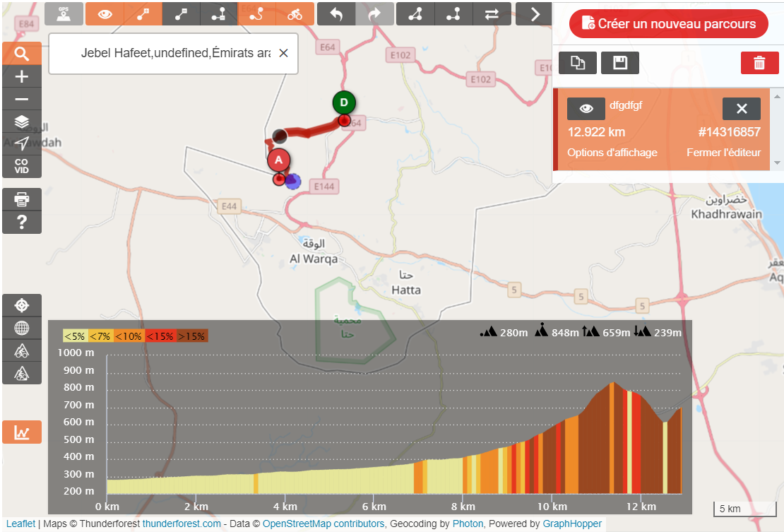Zoom out on the map

tap(21, 99)
